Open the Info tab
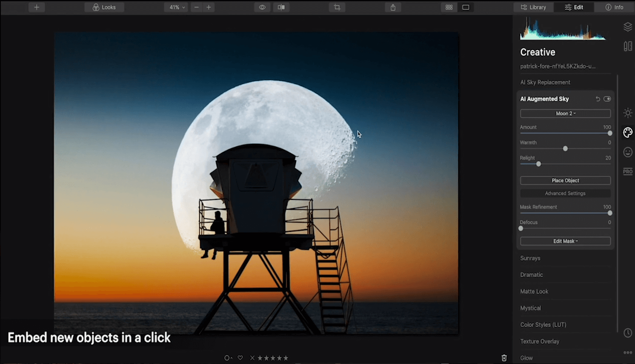 coord(614,7)
